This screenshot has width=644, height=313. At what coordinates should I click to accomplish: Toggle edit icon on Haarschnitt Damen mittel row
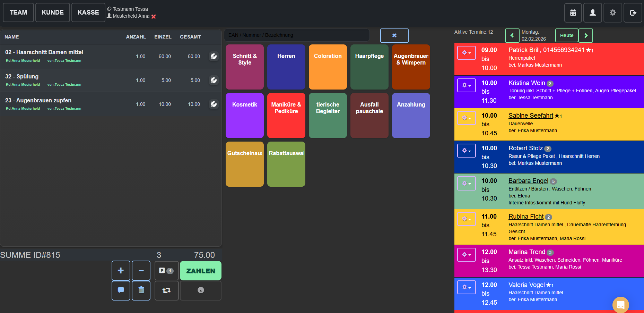tap(214, 56)
